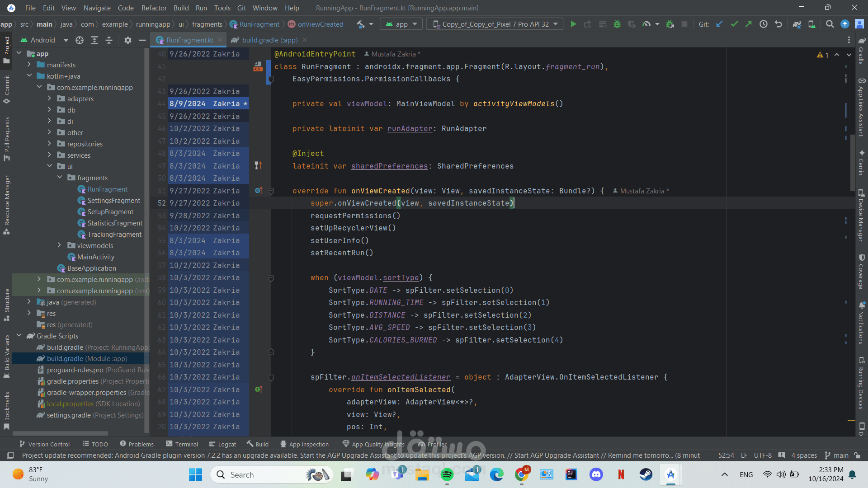This screenshot has width=868, height=488.
Task: Show Git history clock icon
Action: coord(764,24)
